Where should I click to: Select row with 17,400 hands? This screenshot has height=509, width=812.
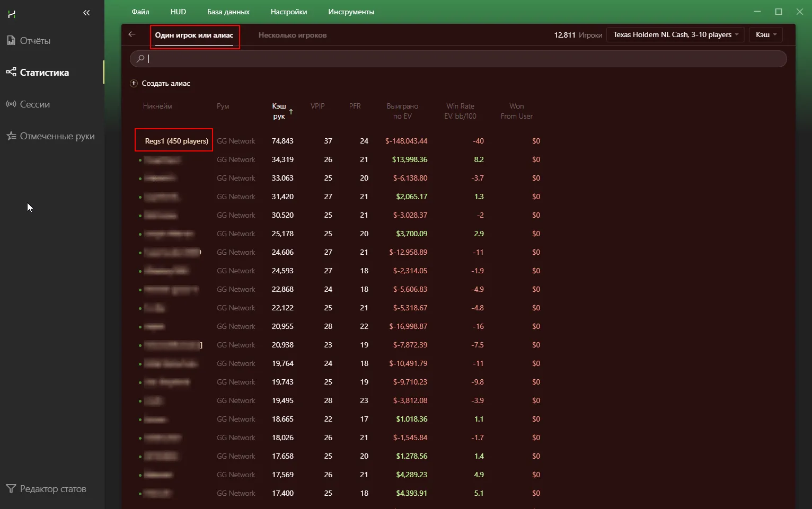339,493
